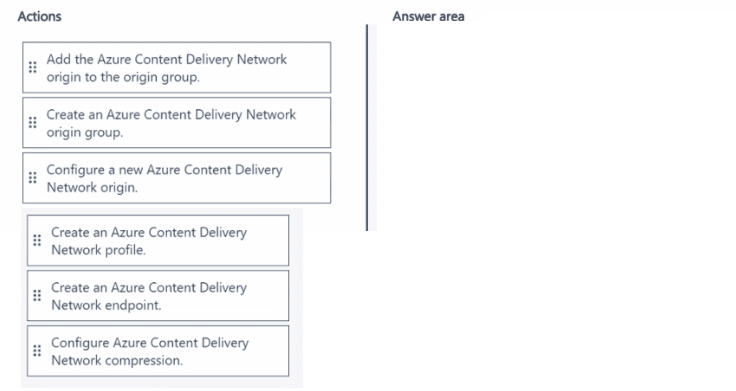Click the 'Answer area' heading
736x391 pixels.
[429, 16]
